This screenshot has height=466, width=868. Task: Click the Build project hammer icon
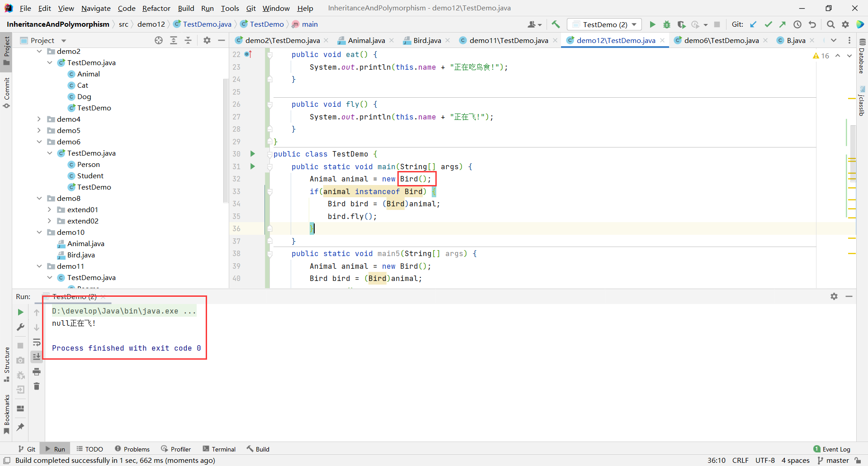pos(556,24)
